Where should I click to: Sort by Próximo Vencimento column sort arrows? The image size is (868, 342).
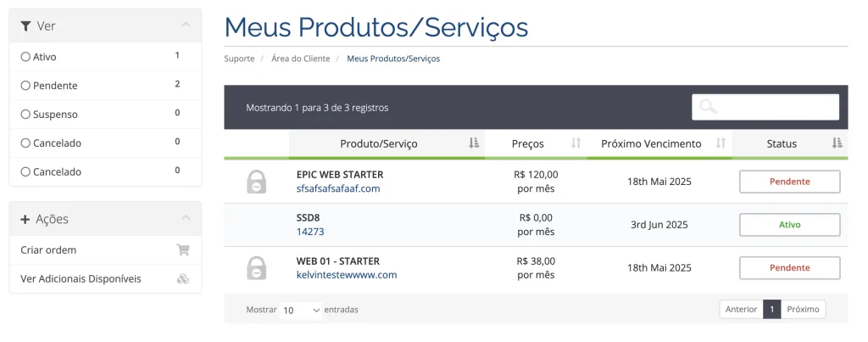[721, 143]
